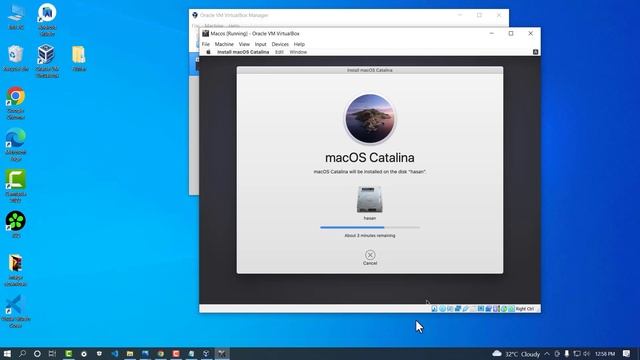Open the Apple menu in guest macOS
This screenshot has height=360, width=640.
[x=208, y=52]
